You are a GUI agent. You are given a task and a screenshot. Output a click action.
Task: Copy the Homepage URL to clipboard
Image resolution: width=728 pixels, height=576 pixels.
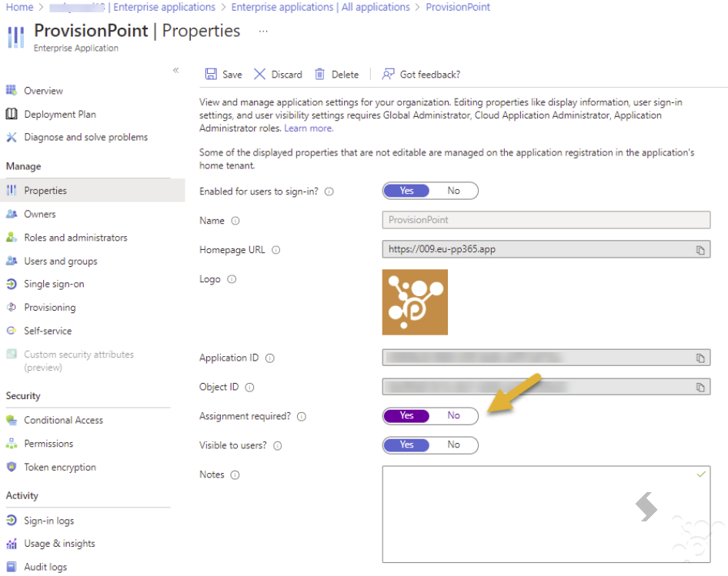pyautogui.click(x=700, y=250)
